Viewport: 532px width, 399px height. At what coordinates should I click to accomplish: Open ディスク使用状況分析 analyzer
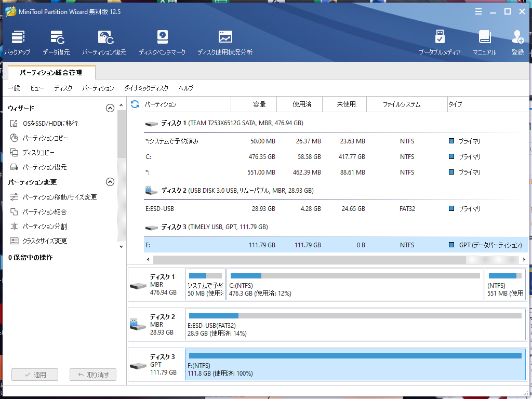[x=225, y=43]
